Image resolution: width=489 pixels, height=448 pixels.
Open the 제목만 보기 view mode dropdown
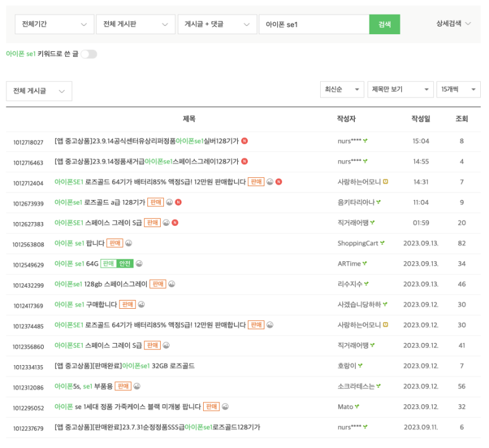400,90
